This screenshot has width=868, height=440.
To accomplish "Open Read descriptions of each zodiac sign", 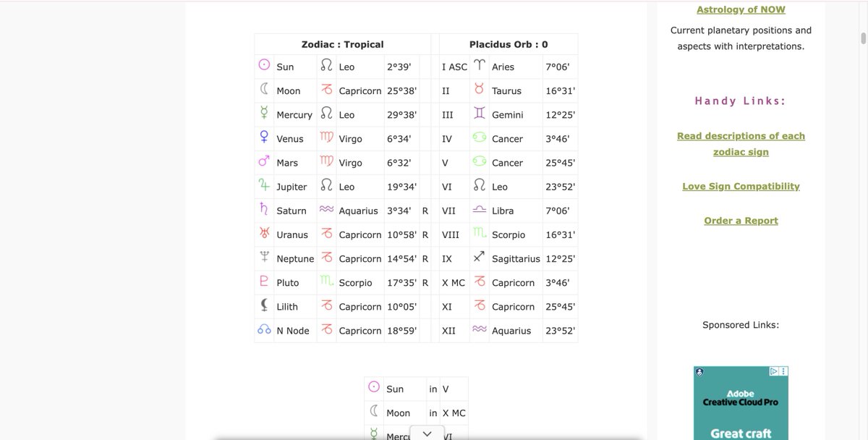I will coord(741,143).
